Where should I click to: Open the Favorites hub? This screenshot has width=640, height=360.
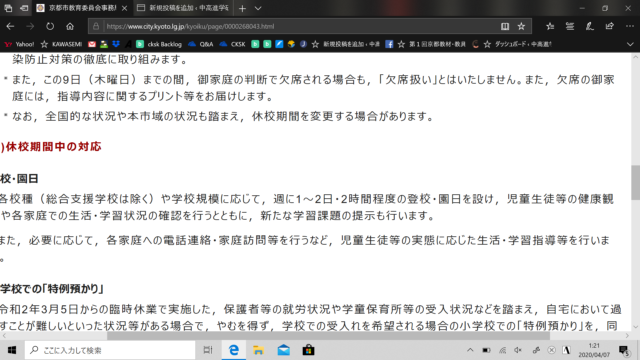[550, 26]
